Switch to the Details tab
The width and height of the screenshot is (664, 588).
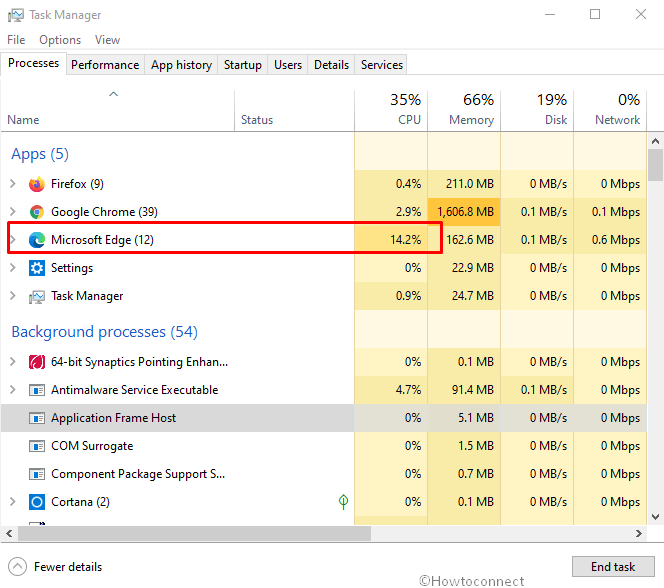point(332,65)
